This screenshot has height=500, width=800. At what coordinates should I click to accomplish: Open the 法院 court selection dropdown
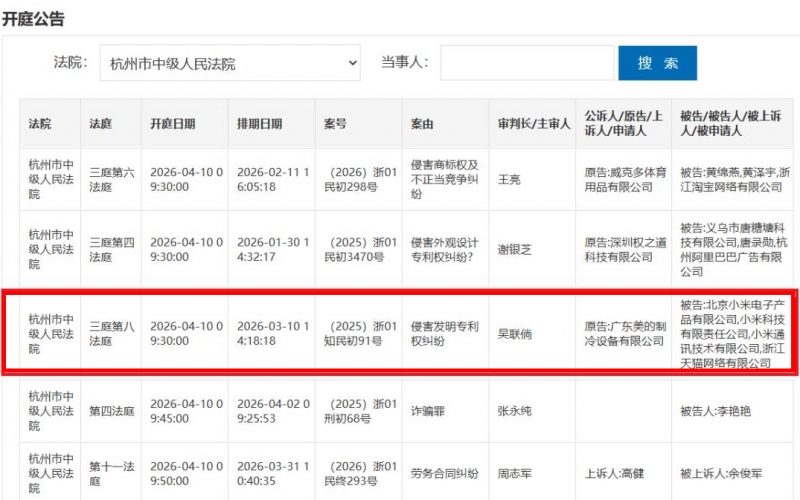point(229,64)
